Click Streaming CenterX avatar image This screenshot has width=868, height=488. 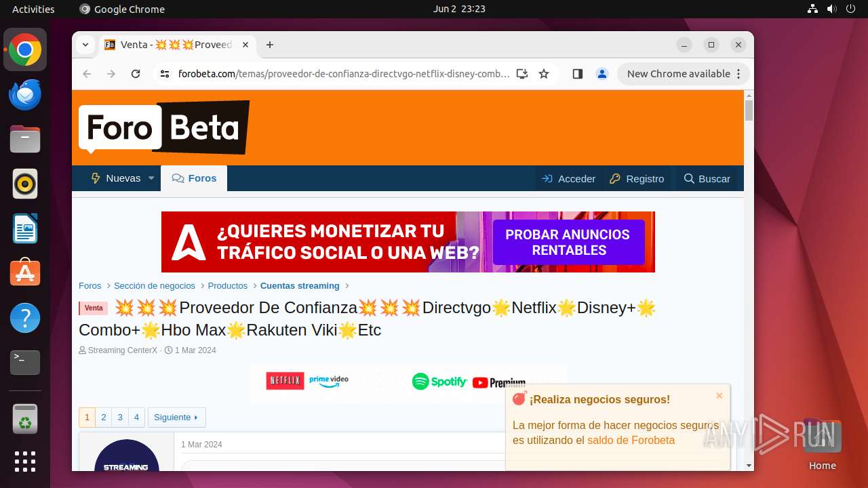point(127,455)
